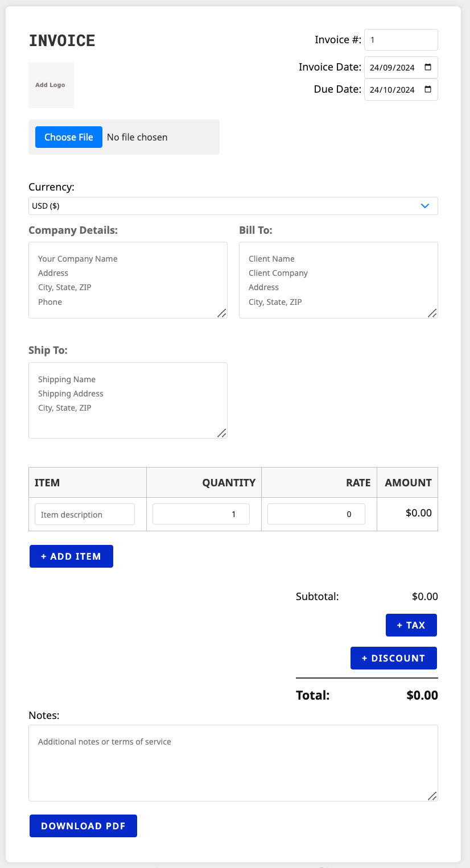The width and height of the screenshot is (470, 868).
Task: Focus the Bill To textarea
Action: 338,280
